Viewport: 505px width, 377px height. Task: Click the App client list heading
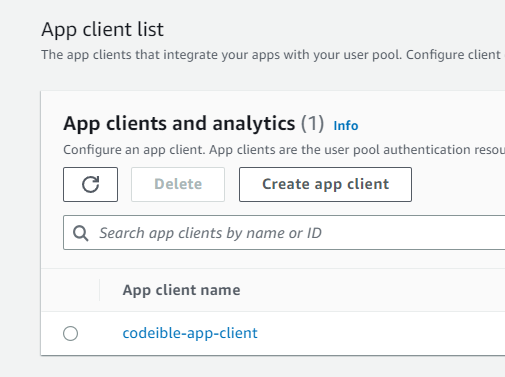pyautogui.click(x=102, y=29)
